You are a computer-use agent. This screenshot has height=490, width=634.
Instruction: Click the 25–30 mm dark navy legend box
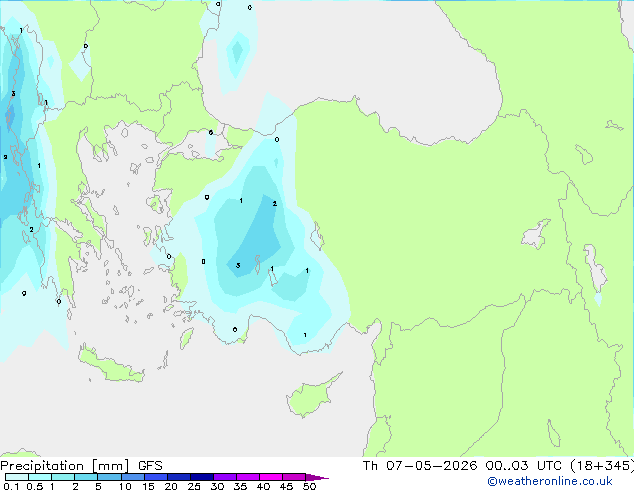coord(202,477)
